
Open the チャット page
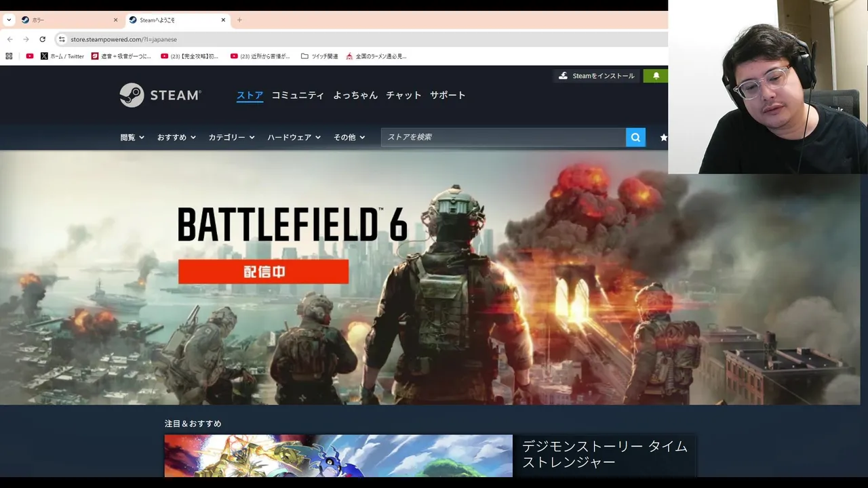[403, 96]
